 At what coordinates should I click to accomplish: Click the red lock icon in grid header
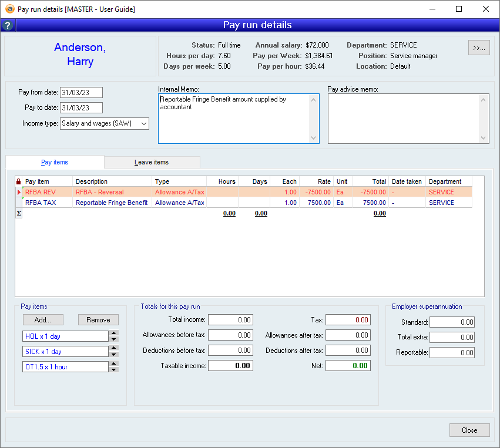tap(19, 181)
